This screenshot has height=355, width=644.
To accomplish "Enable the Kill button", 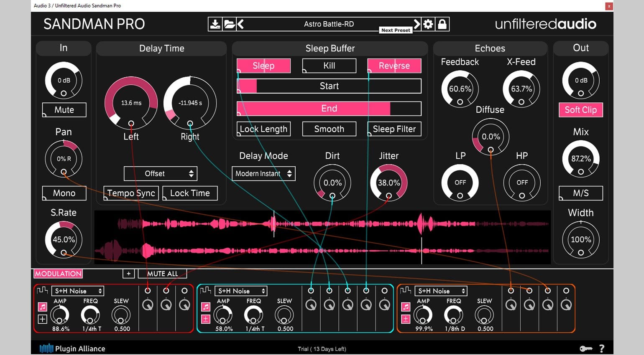I will coord(329,66).
